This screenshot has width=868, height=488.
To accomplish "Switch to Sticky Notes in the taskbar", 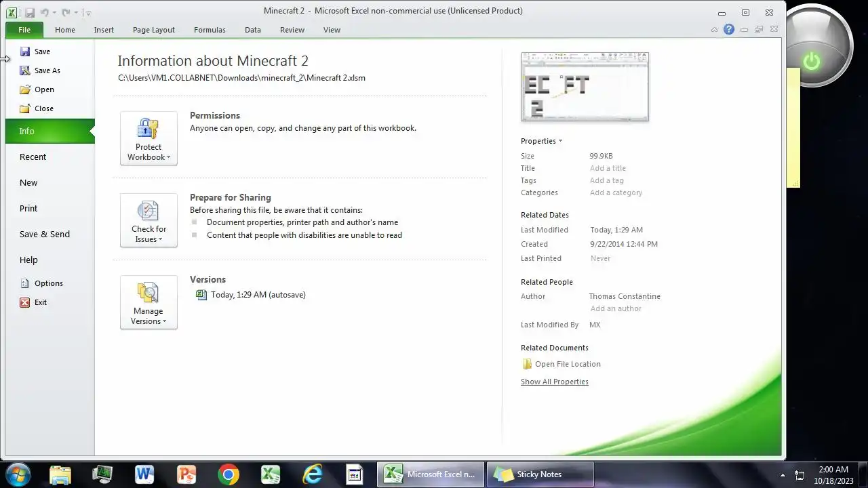I will [x=540, y=474].
